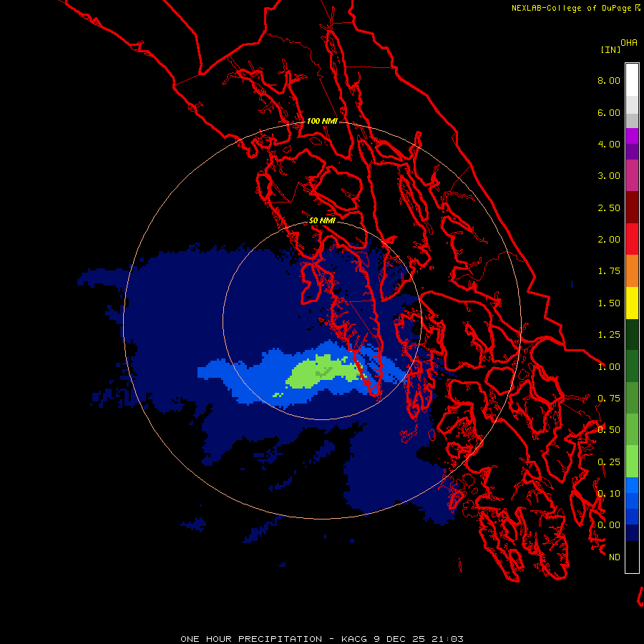Click the 1.00 legend value
This screenshot has width=644, height=644.
pyautogui.click(x=609, y=367)
